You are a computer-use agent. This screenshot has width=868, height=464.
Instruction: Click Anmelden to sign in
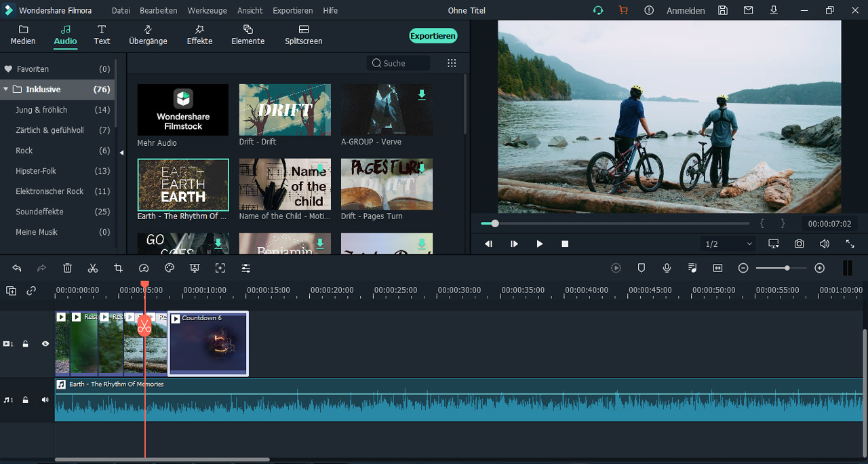pos(685,11)
